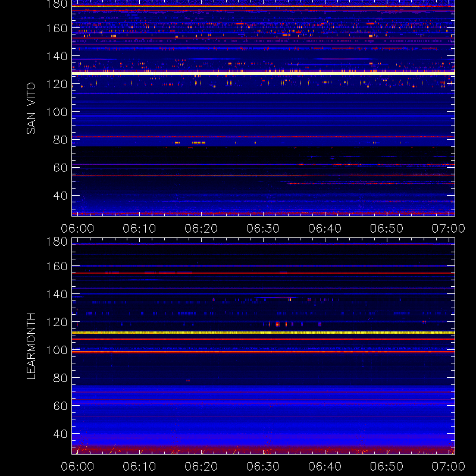
Task: Click 06:10 time label under Learmonth plot
Action: pos(139,466)
